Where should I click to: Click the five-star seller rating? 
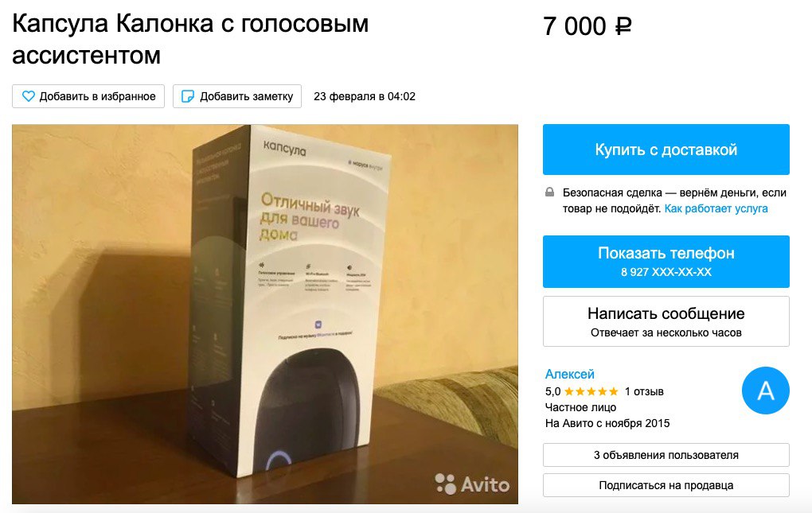pyautogui.click(x=591, y=391)
